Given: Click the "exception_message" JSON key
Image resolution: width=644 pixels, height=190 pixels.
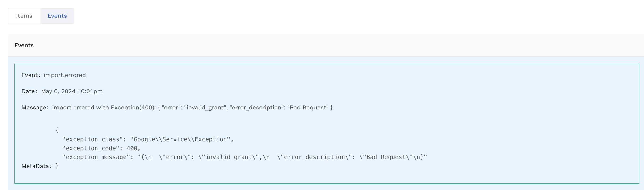Looking at the screenshot, I should pos(96,157).
